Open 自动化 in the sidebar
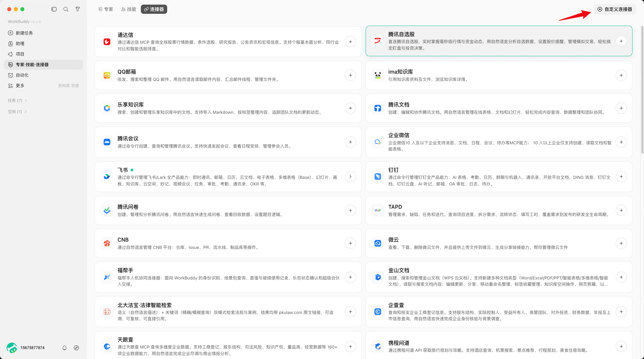This screenshot has height=359, width=644. 43,75
